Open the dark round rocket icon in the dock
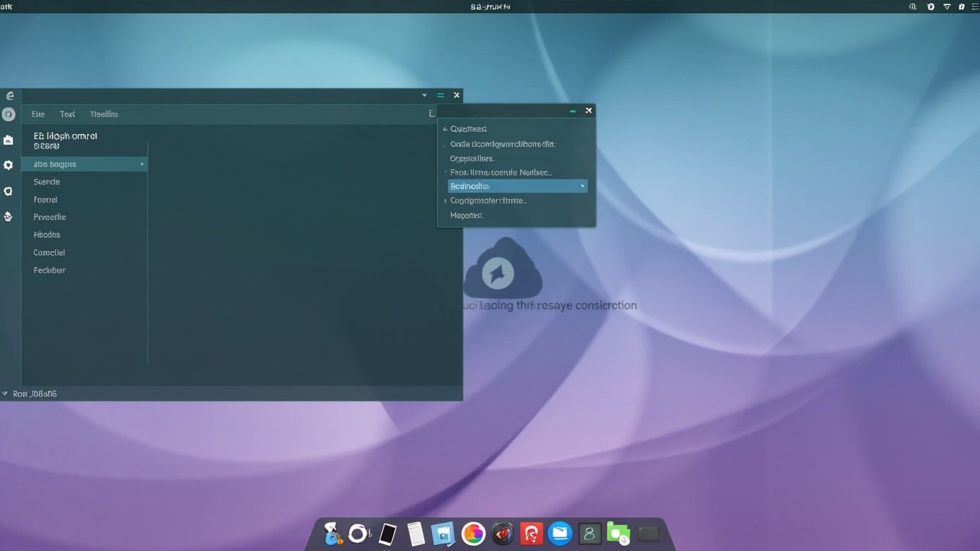This screenshot has height=551, width=980. [502, 533]
